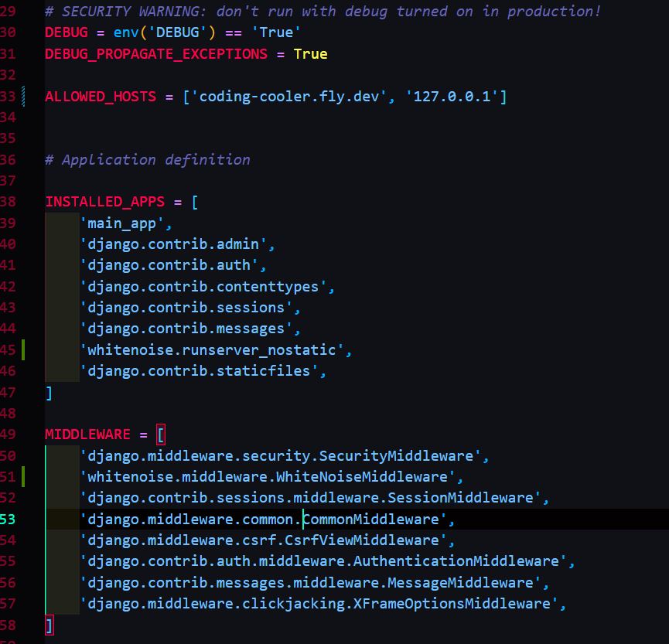This screenshot has width=669, height=644.
Task: Click the 'django.contrib.admin' app string
Action: [x=177, y=244]
